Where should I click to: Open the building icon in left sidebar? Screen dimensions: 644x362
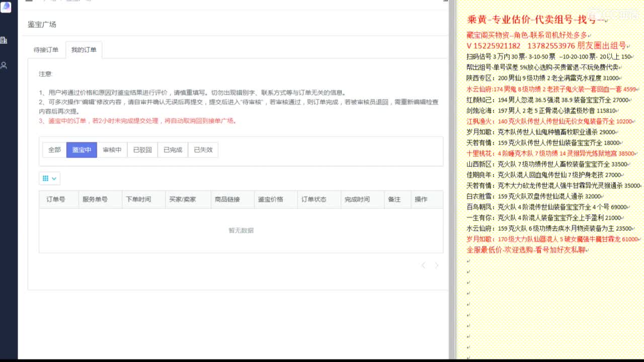point(4,40)
